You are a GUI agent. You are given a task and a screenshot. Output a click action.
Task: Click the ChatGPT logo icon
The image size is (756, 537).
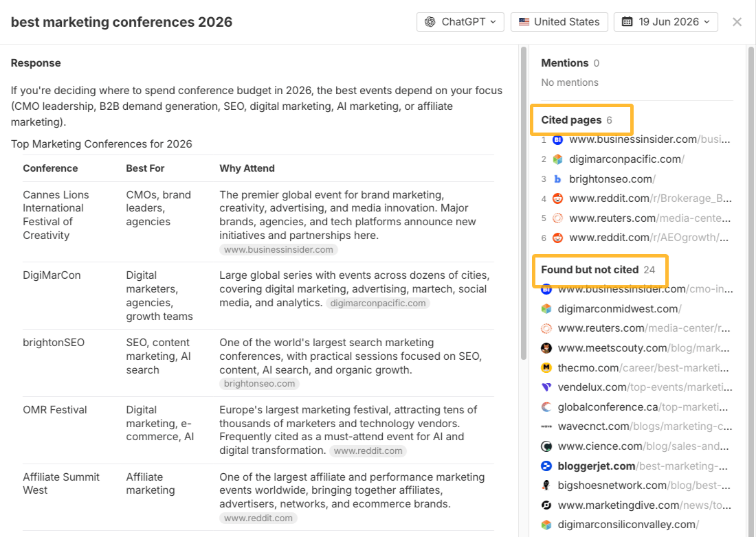430,22
